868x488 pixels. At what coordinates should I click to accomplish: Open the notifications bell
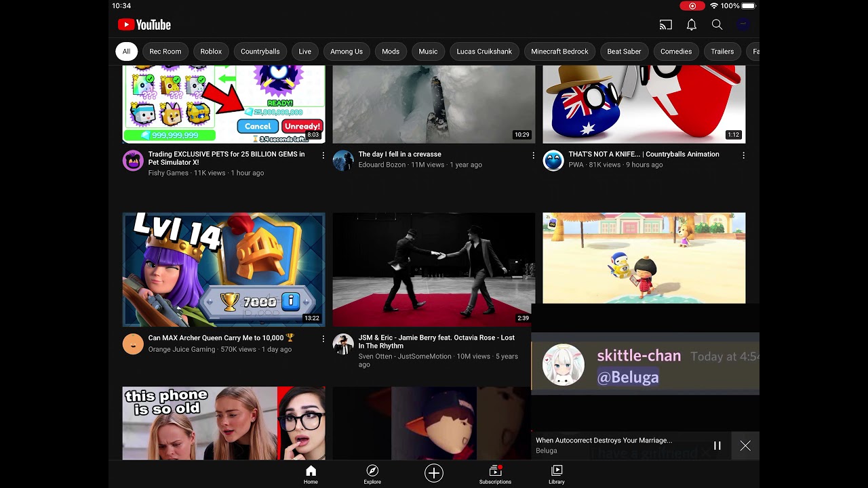692,25
